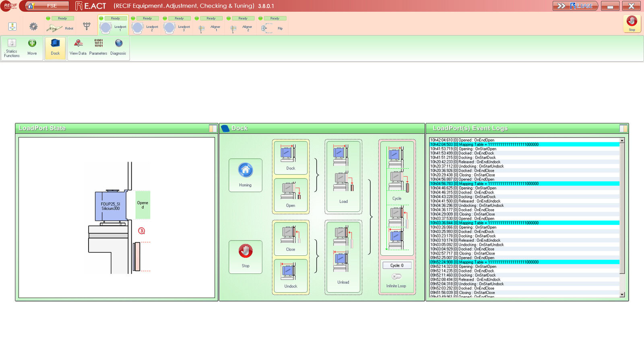Start the Unload sequence
The image size is (644, 362).
coord(343,257)
